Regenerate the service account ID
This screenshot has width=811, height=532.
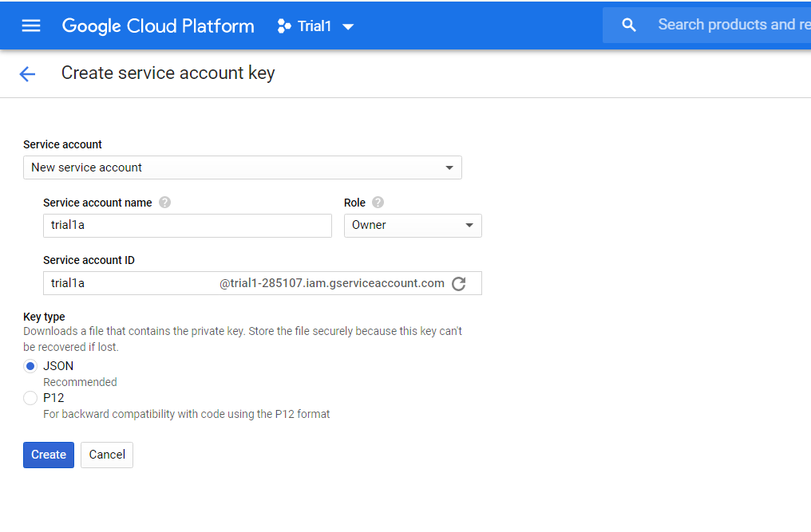[459, 283]
